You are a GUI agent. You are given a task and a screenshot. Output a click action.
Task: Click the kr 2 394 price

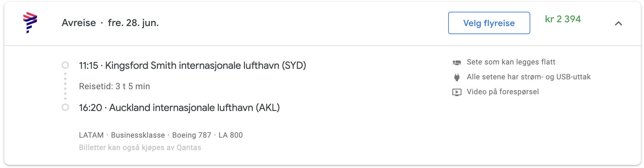tap(563, 19)
